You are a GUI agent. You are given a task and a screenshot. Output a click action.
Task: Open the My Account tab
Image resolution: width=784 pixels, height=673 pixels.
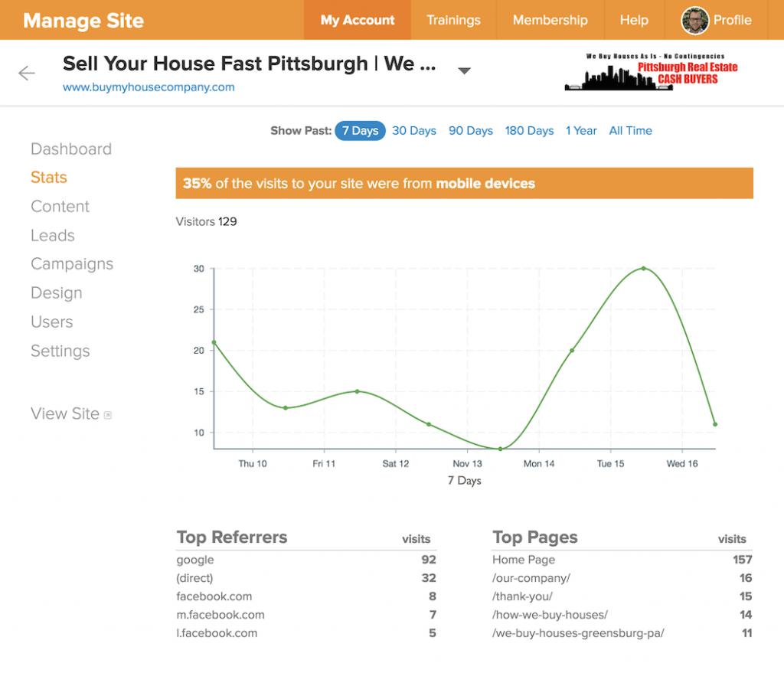[357, 21]
